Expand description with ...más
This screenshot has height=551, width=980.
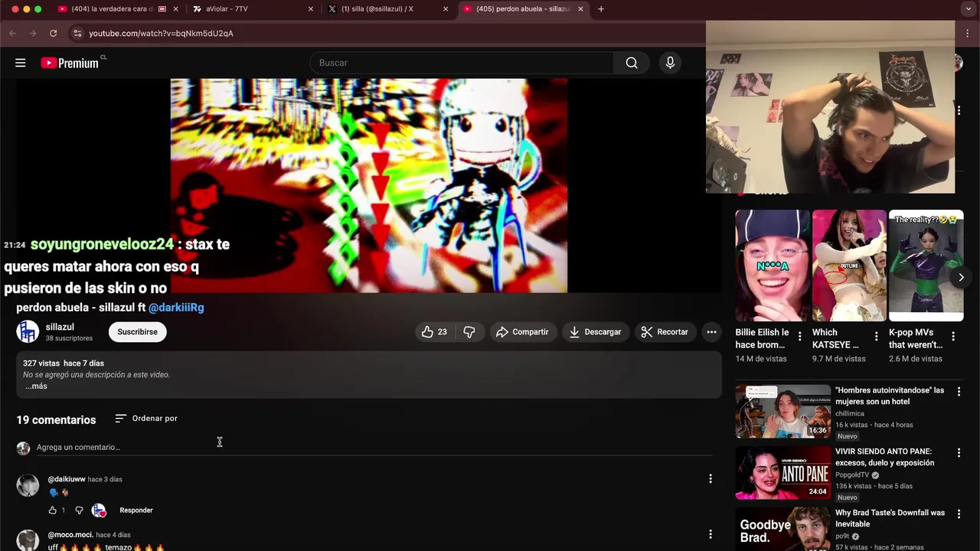36,386
